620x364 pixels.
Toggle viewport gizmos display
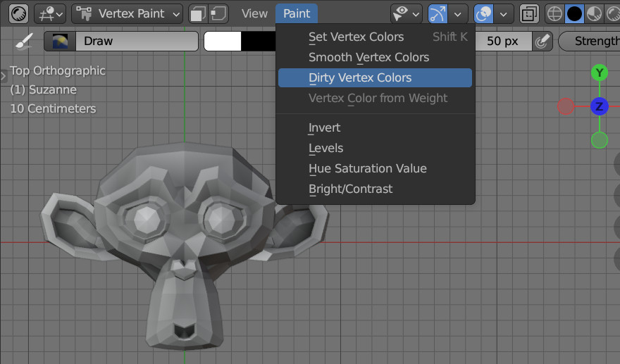438,14
